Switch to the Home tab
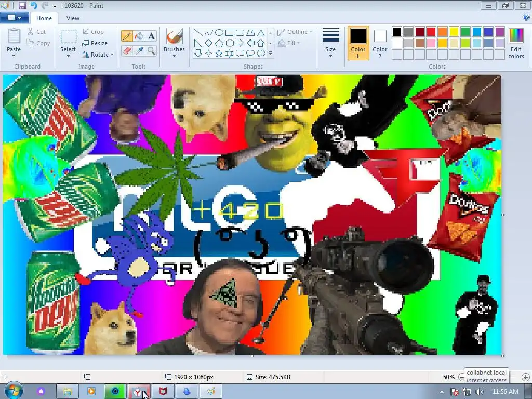The image size is (532, 399). pyautogui.click(x=44, y=18)
